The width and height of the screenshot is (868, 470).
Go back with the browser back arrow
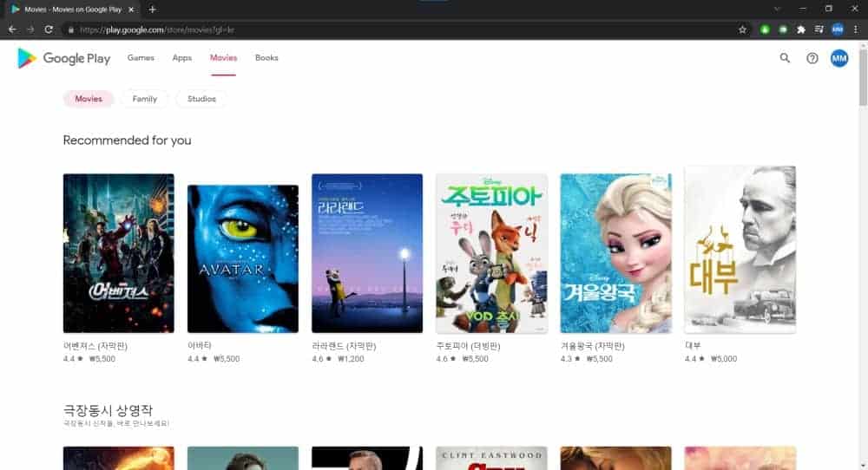(x=12, y=29)
